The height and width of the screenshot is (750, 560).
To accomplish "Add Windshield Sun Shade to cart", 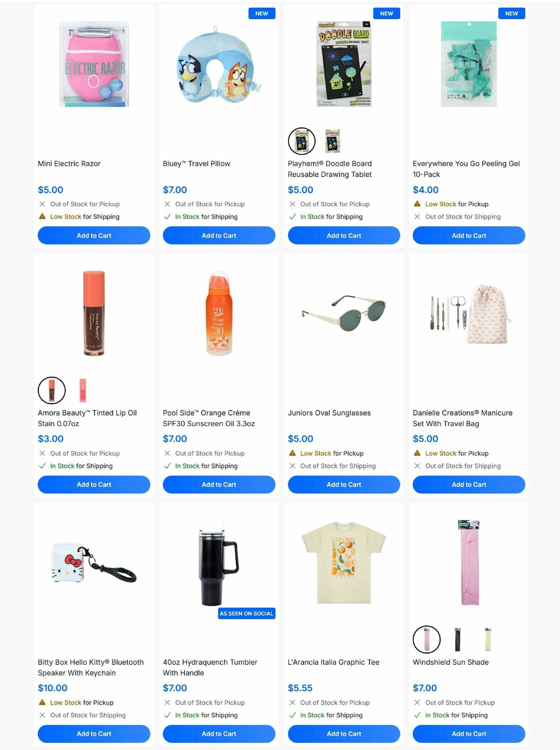I will pos(469,734).
